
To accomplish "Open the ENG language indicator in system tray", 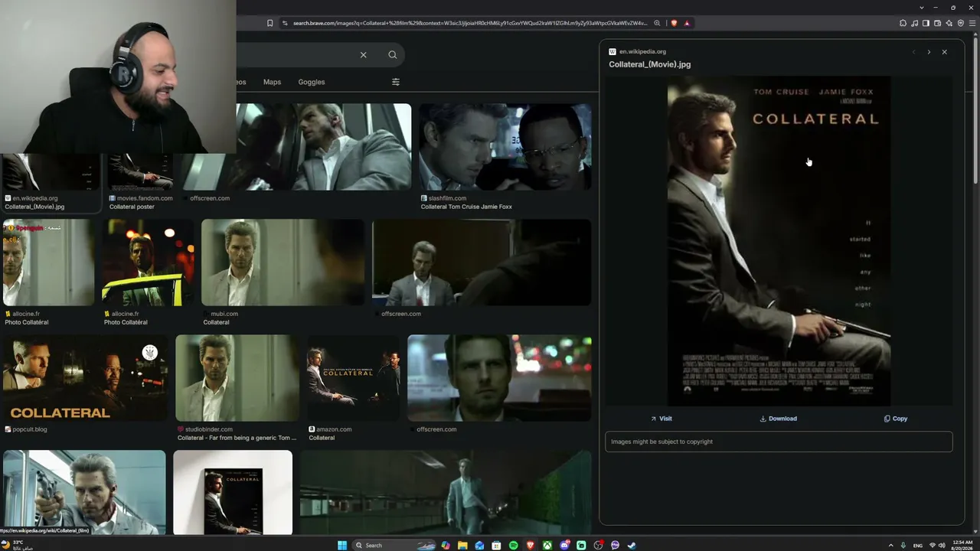I will [918, 545].
